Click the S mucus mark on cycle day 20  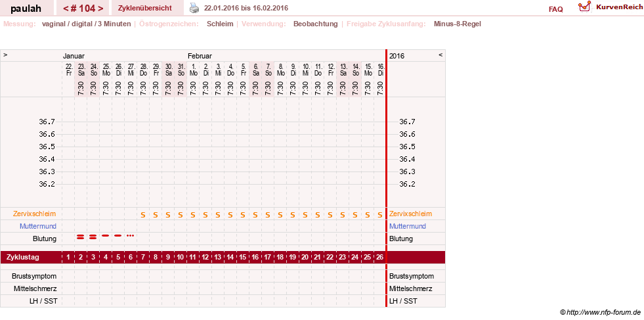coord(305,215)
